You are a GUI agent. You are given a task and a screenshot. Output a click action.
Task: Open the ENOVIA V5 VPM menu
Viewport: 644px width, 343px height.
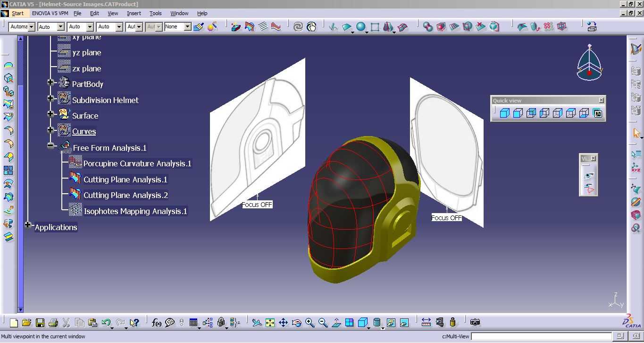coord(50,13)
